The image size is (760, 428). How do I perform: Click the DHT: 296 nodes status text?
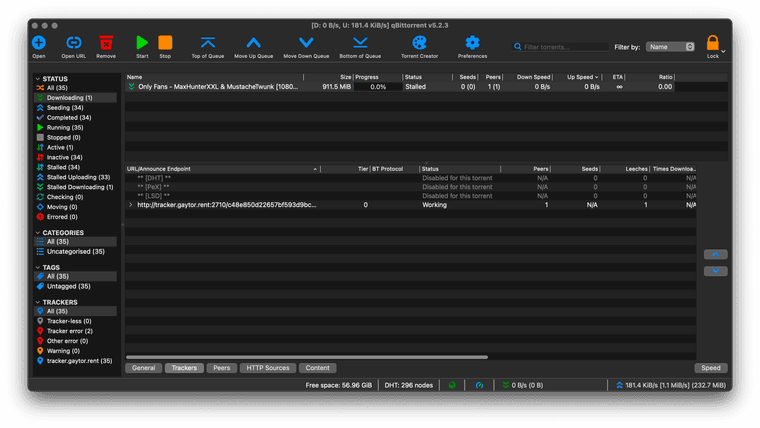tap(409, 385)
